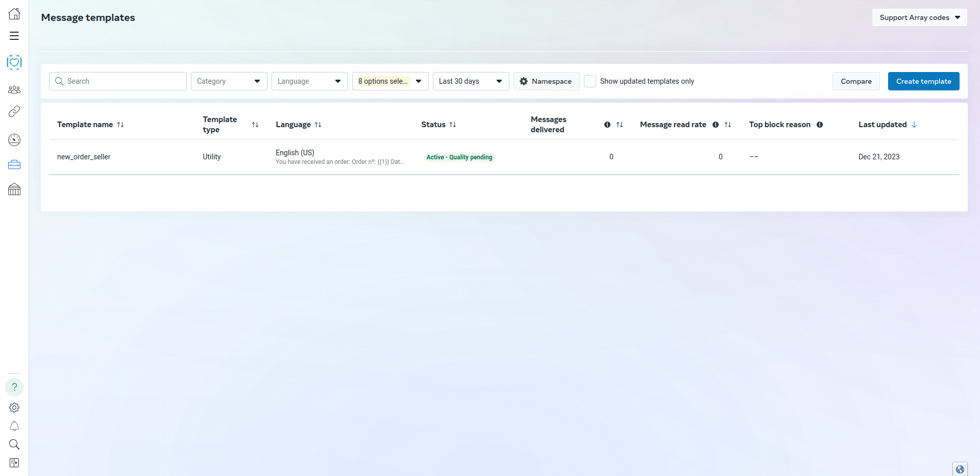
Task: Click the globe icon at bottom right
Action: pos(960,469)
